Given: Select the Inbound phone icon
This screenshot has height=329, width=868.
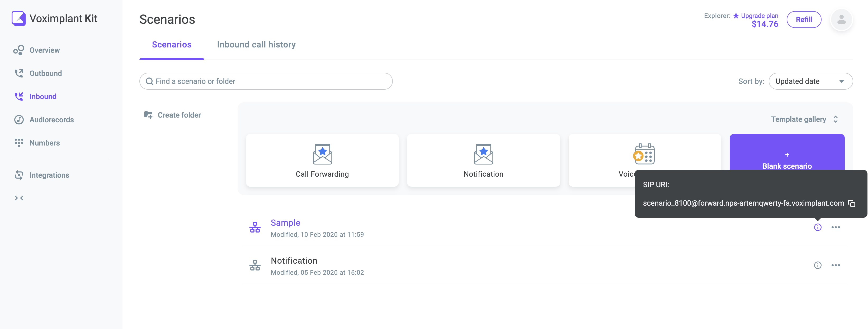Looking at the screenshot, I should 19,96.
